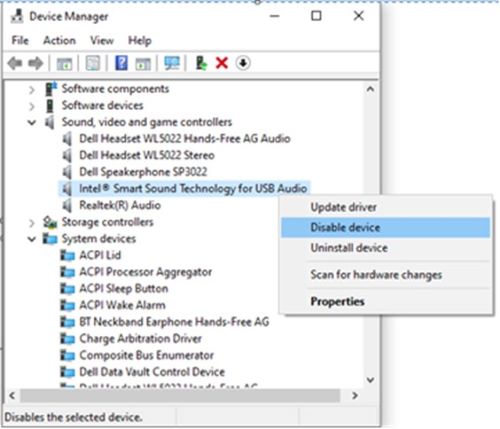The height and width of the screenshot is (429, 500).
Task: Click the Software devices category icon
Action: [x=50, y=106]
